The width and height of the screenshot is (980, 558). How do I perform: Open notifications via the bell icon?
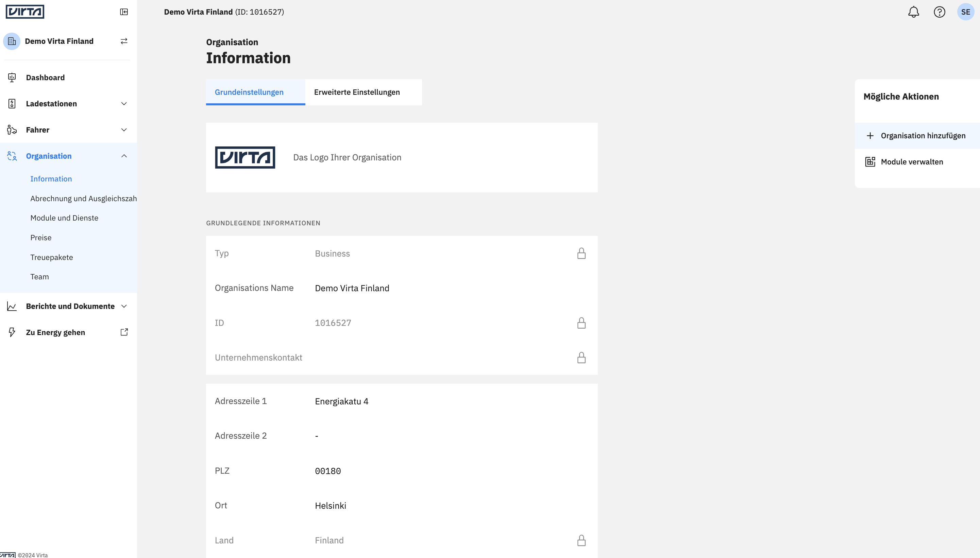[914, 12]
